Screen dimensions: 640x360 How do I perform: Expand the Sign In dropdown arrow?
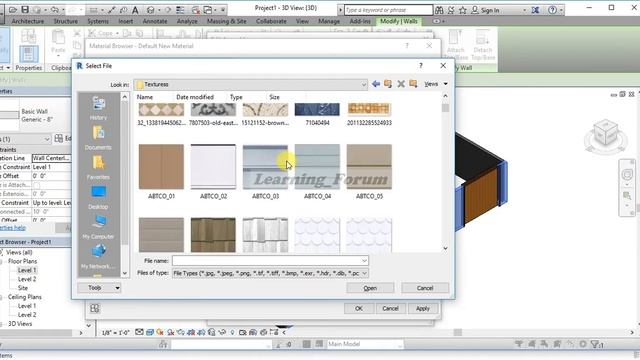click(524, 10)
